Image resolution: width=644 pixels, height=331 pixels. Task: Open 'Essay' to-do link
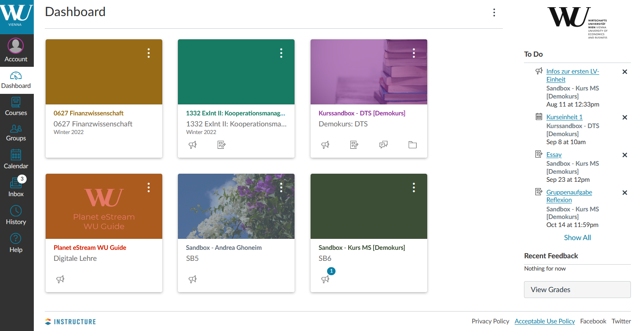point(554,155)
